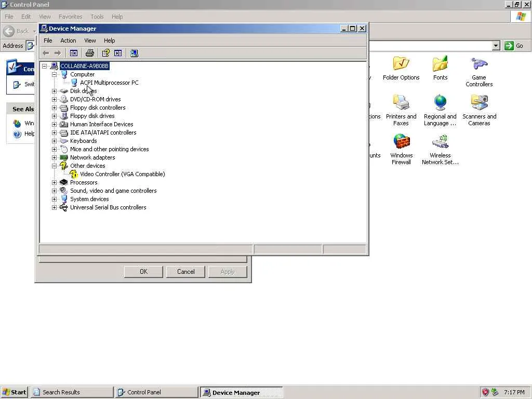Expand the System devices node
Screen dimensions: 532x399
54,199
